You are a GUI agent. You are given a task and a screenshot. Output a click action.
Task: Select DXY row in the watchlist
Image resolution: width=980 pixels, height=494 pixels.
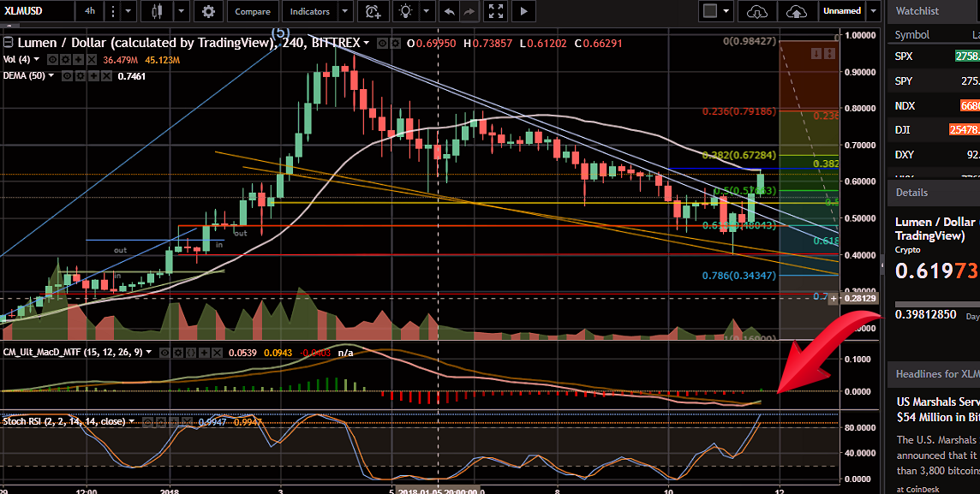934,154
